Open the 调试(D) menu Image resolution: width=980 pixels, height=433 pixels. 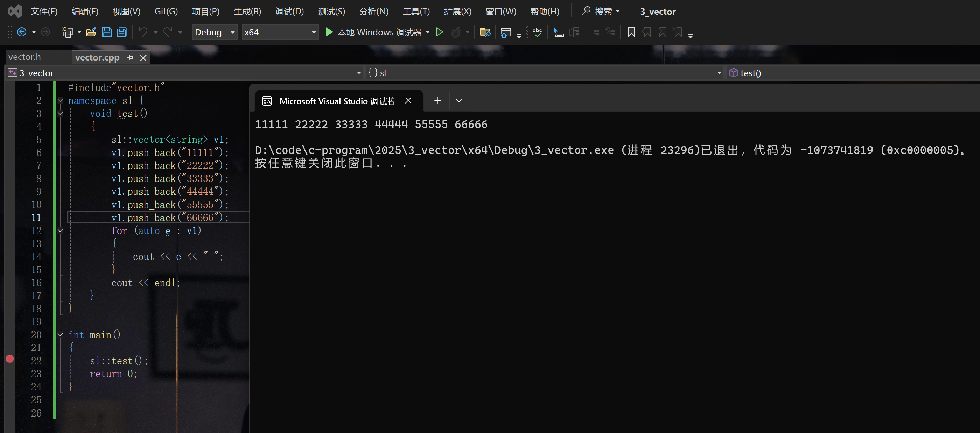(289, 12)
